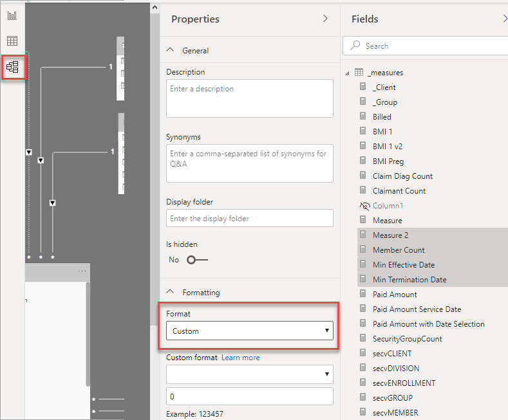Click in the Description text box

[x=249, y=98]
